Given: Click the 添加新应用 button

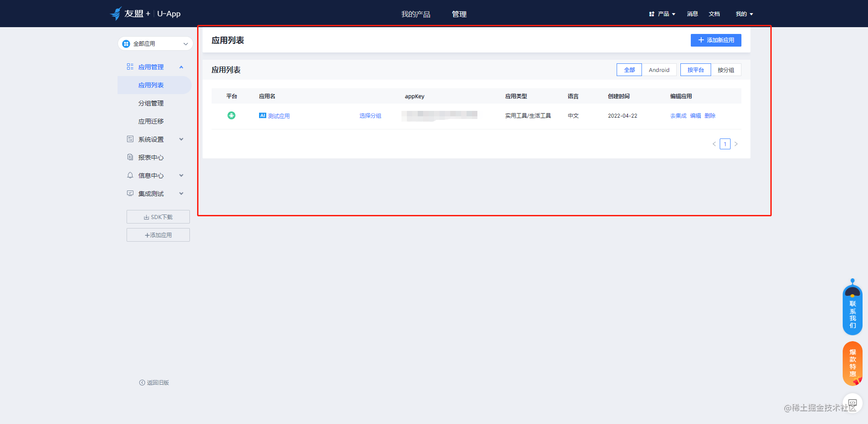Looking at the screenshot, I should click(716, 40).
